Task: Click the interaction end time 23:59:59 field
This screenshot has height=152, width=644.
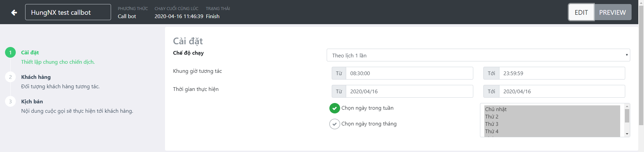Action: pos(562,73)
